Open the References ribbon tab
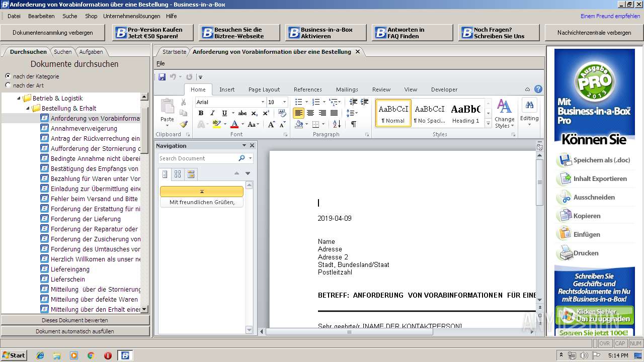This screenshot has width=644, height=362. tap(308, 89)
